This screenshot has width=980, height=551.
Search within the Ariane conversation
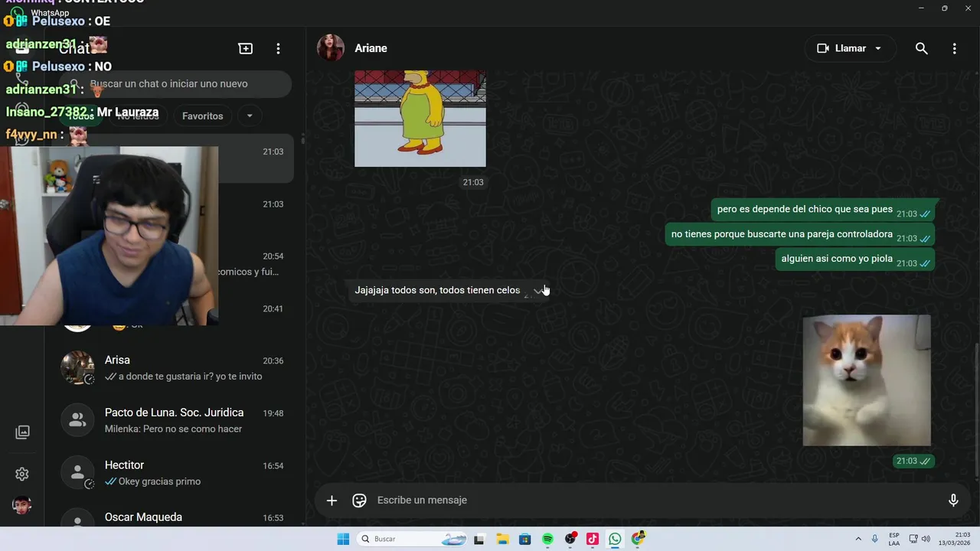[x=922, y=48]
